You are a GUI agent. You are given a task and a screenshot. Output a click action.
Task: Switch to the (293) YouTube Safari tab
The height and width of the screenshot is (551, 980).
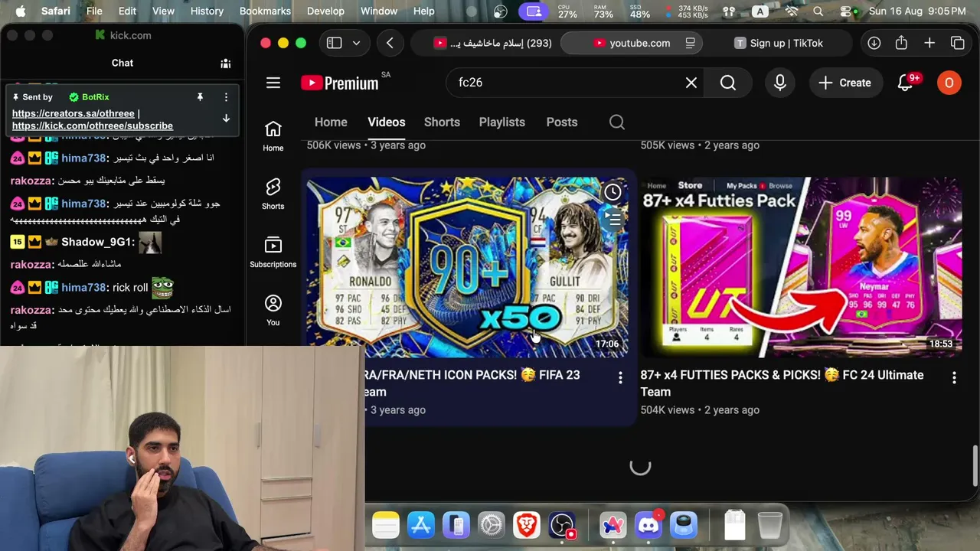coord(493,44)
